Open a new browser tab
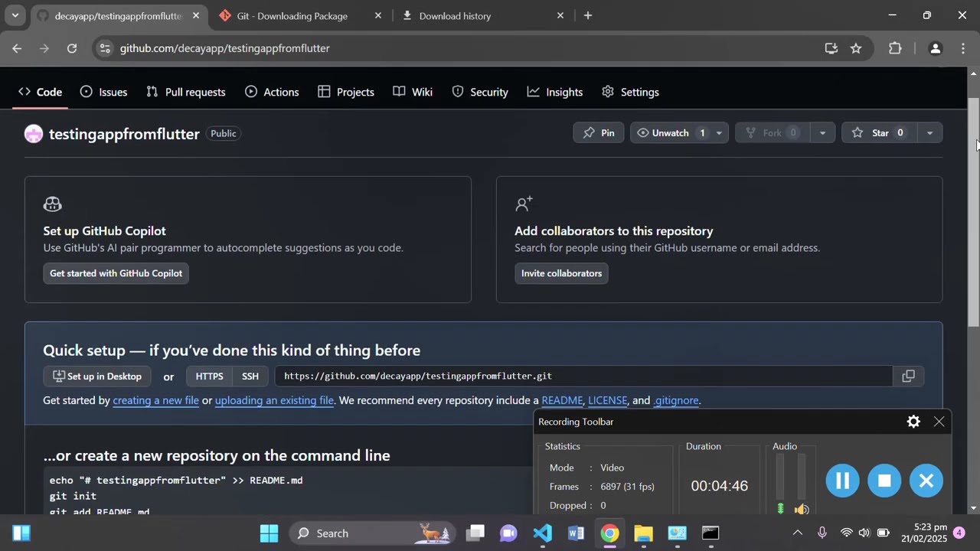 pos(588,15)
